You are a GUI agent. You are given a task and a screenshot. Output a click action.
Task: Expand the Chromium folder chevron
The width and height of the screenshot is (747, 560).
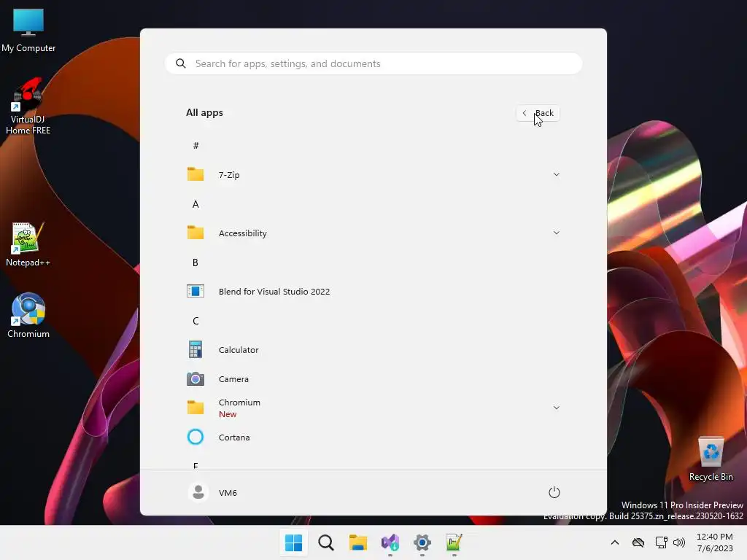point(556,408)
